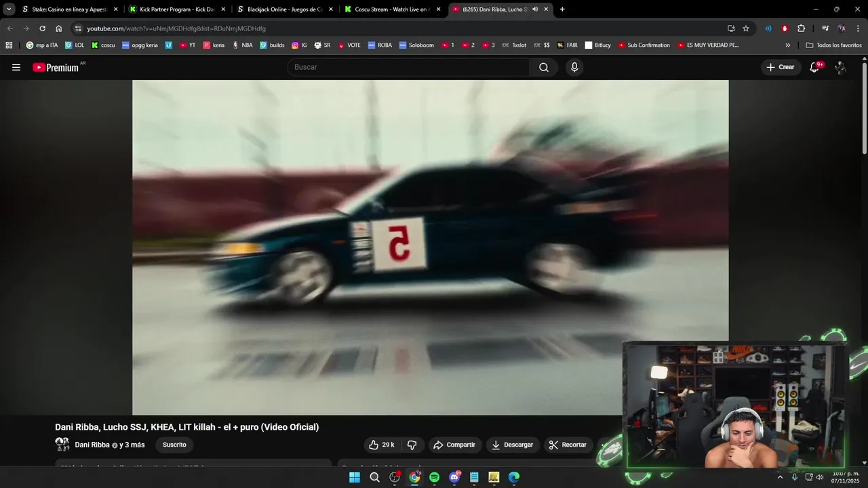Screen dimensions: 868x488
Task: Open the opgg keria bookmark
Action: [x=140, y=45]
